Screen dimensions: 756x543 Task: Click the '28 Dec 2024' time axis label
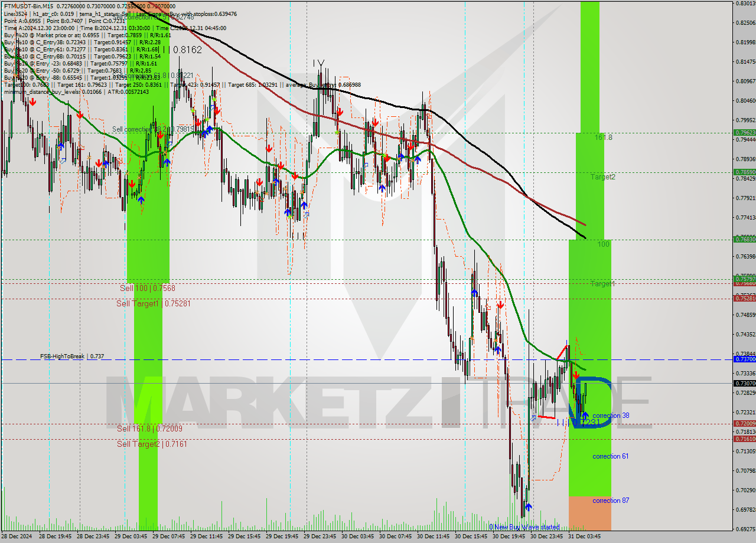[17, 537]
